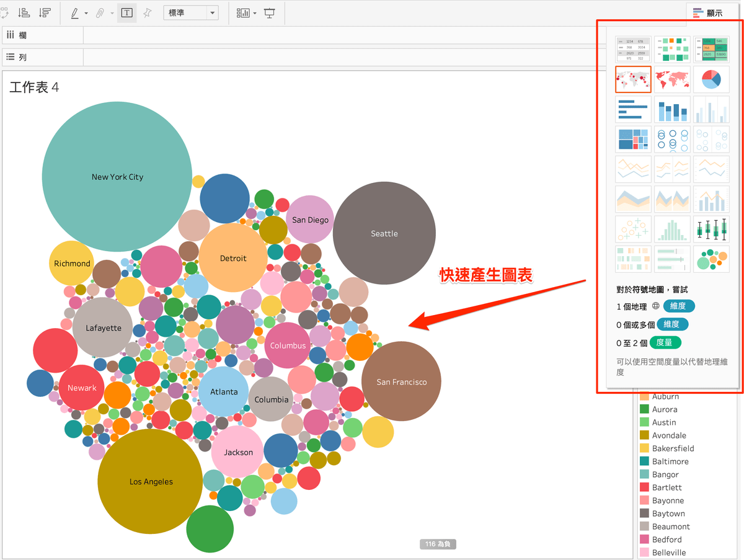Select the Jackson bubble
Screen dimensions: 744x560
(238, 452)
